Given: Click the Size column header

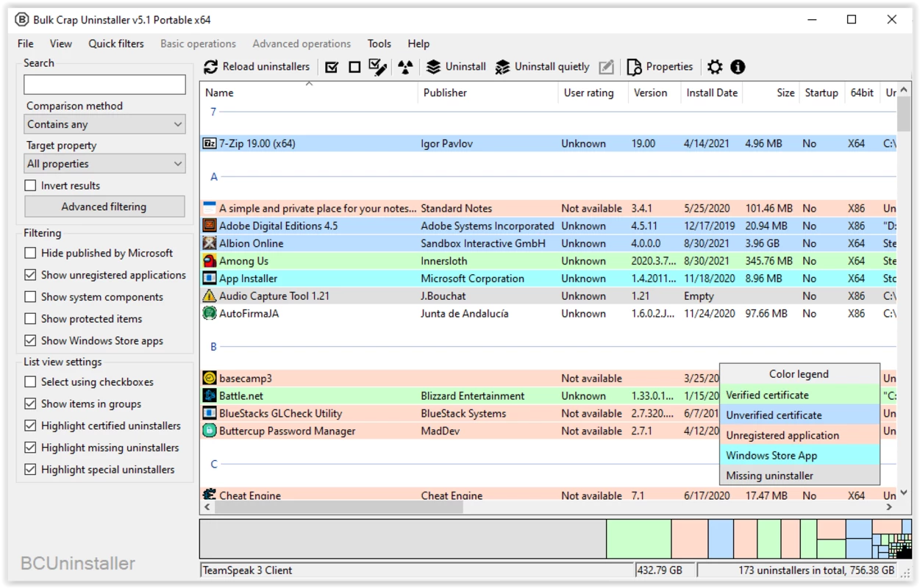Looking at the screenshot, I should [x=770, y=93].
